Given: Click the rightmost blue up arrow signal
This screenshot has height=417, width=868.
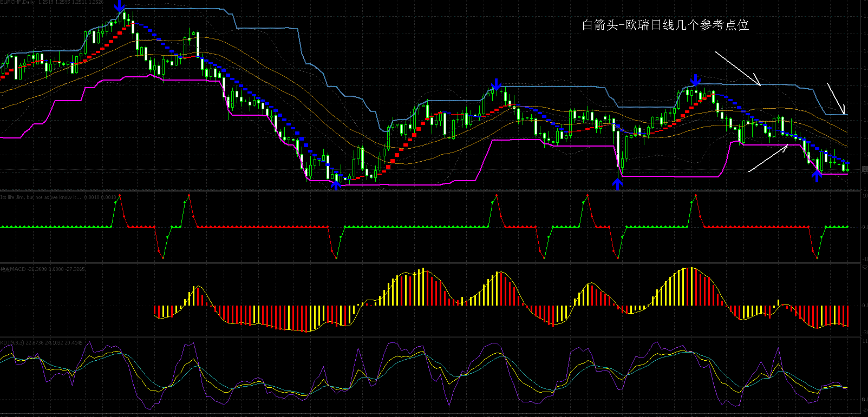Looking at the screenshot, I should pyautogui.click(x=817, y=175).
